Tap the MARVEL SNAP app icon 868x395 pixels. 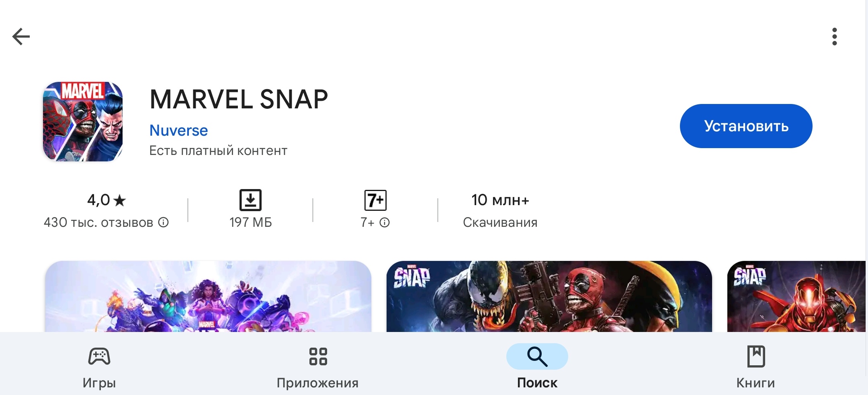(83, 122)
